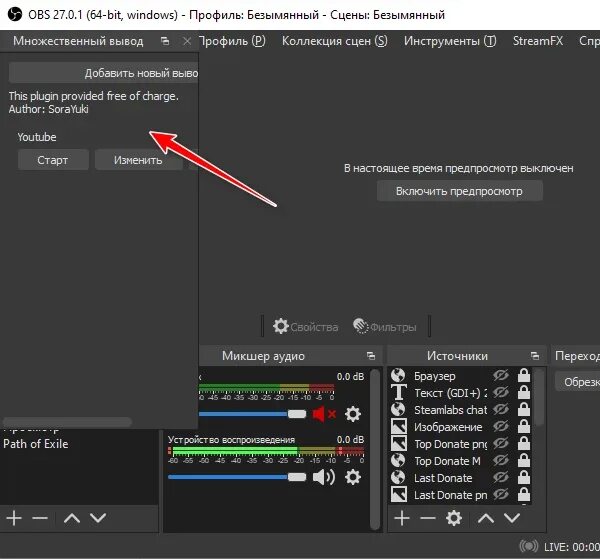Click the sources list vertical scrollbar
The width and height of the screenshot is (600, 559).
click(540, 396)
